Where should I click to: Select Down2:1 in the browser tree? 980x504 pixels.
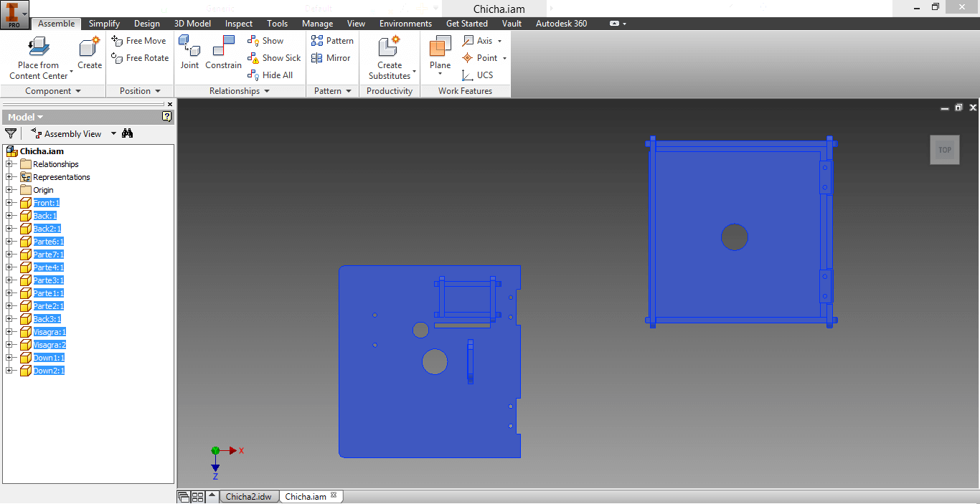tap(49, 371)
